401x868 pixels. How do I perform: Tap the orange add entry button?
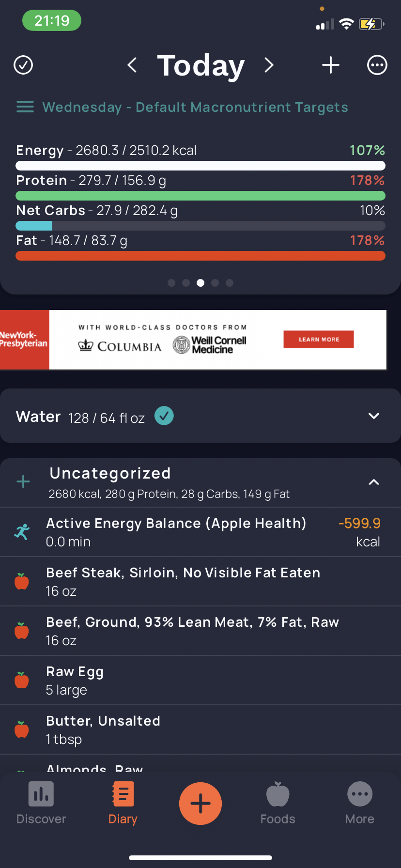click(x=200, y=804)
